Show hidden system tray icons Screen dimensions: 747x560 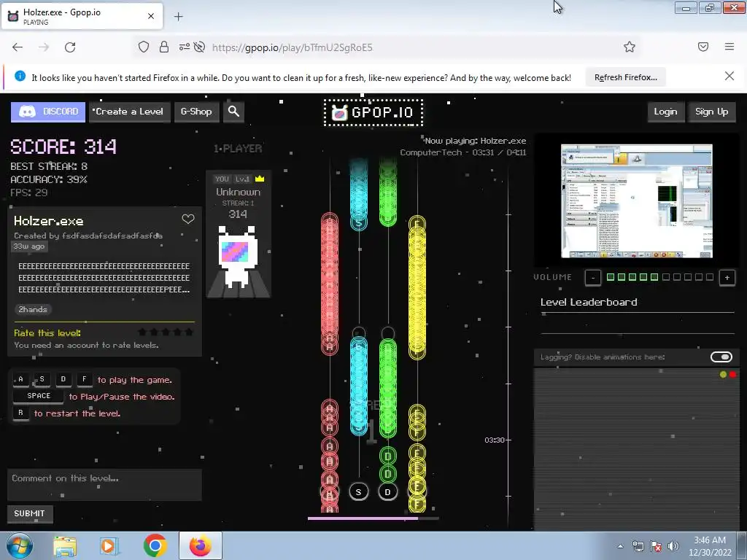coord(620,546)
